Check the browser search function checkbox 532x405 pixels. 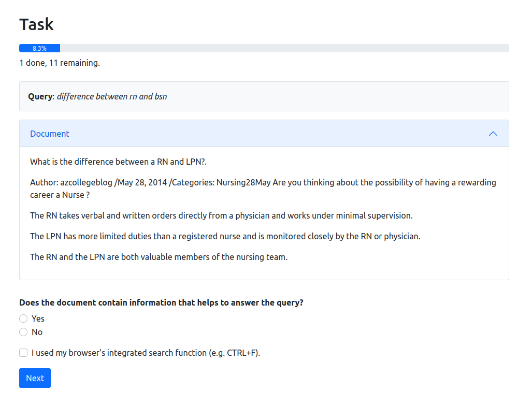pos(23,353)
